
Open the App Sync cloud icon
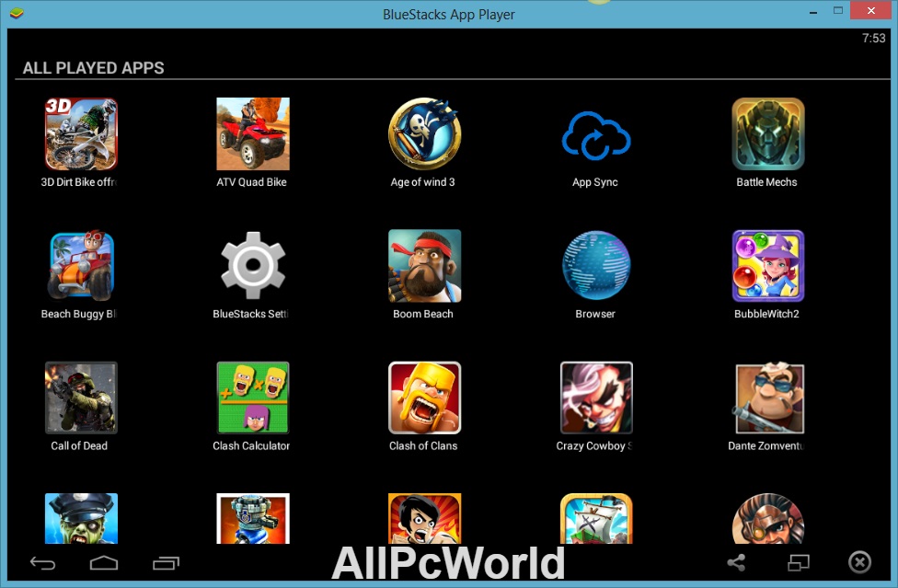[x=596, y=135]
